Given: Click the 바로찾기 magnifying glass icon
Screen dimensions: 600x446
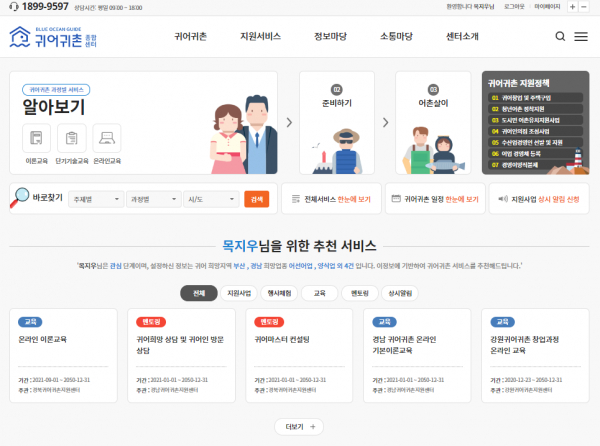Looking at the screenshot, I should coord(20,197).
